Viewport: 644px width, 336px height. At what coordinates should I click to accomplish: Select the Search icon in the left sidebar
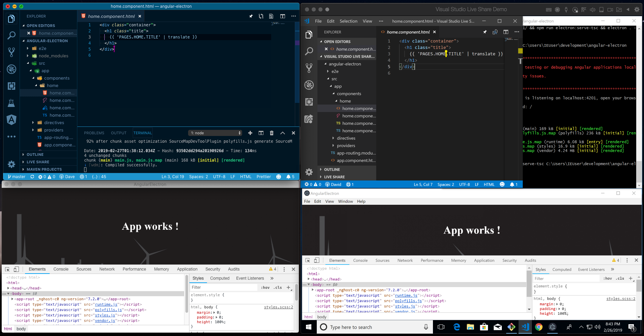pyautogui.click(x=12, y=35)
